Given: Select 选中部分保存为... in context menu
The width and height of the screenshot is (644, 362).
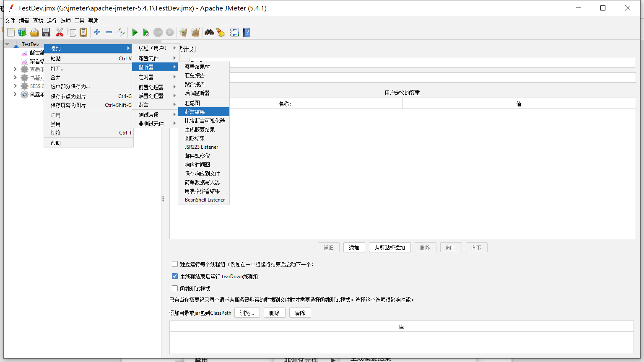Looking at the screenshot, I should point(88,86).
